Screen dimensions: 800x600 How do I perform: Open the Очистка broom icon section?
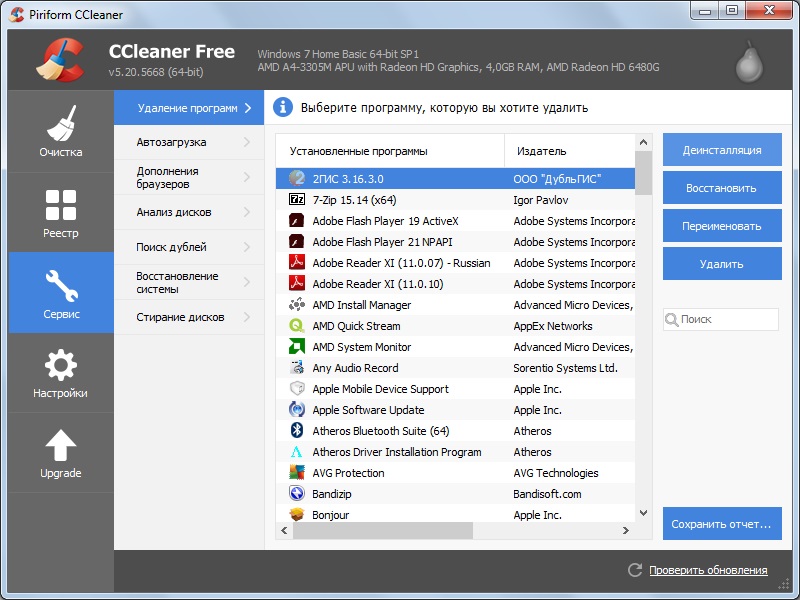tap(61, 123)
